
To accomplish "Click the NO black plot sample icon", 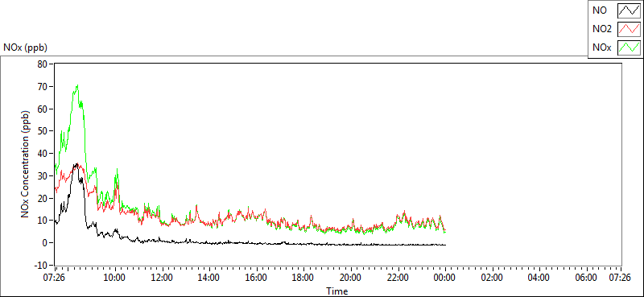I will [630, 10].
